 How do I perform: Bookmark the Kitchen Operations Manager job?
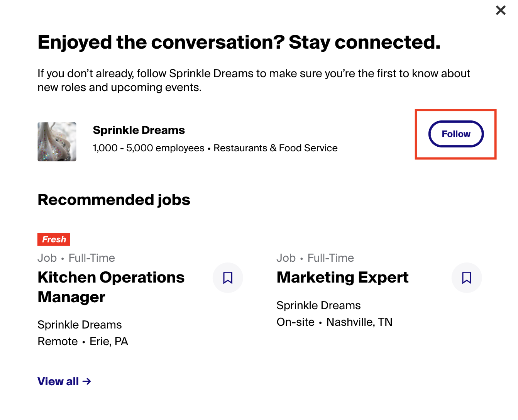tap(228, 278)
